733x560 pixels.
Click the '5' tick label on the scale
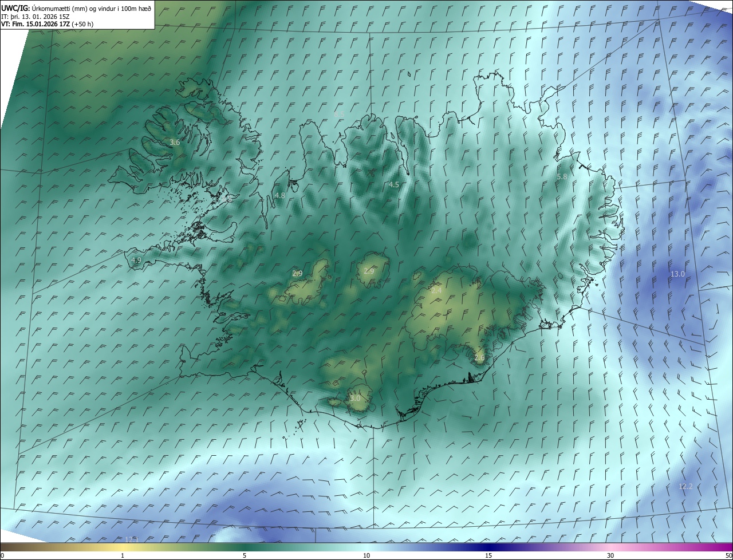(x=245, y=556)
